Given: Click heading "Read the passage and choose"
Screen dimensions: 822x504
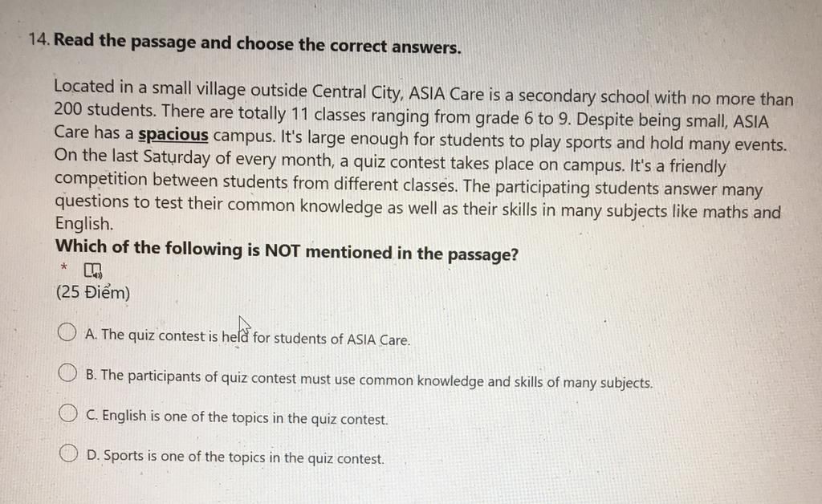Looking at the screenshot, I should tap(257, 43).
